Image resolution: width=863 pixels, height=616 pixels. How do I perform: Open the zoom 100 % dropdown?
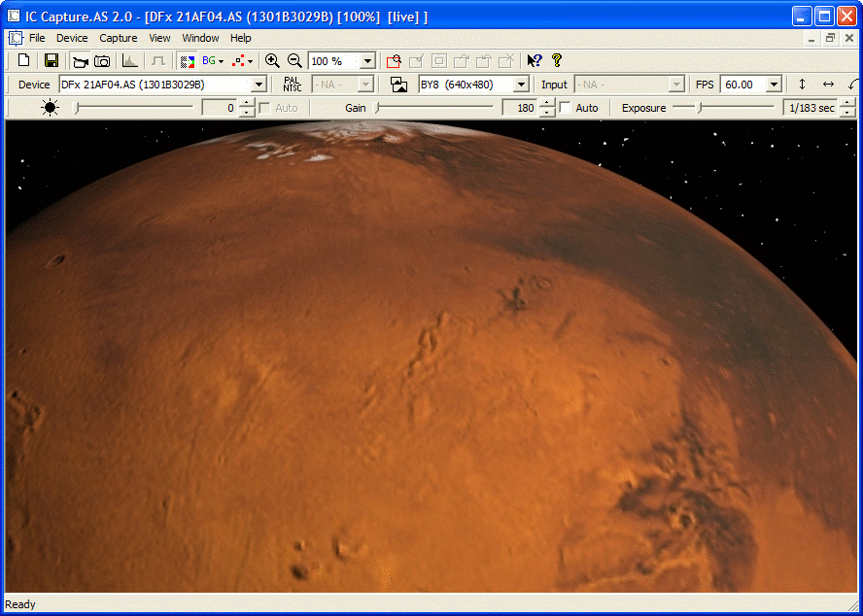tap(367, 61)
